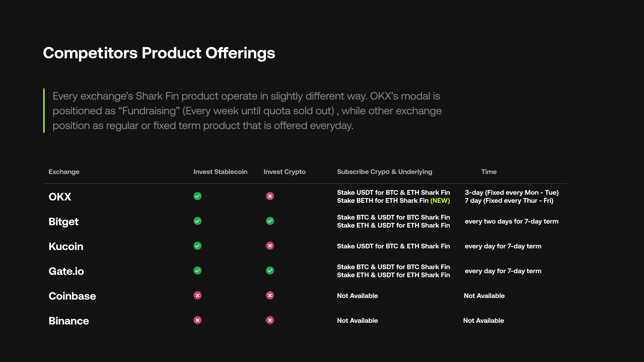This screenshot has width=644, height=362.
Task: Click the Coinbase exchange name
Action: [72, 296]
